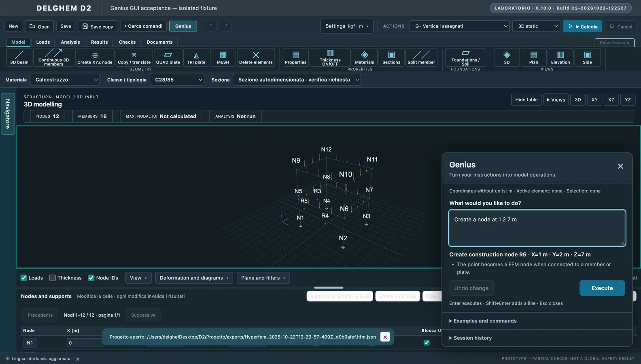Pick the Delete elements tool
Screen dimensions: 641x364
coord(256,57)
